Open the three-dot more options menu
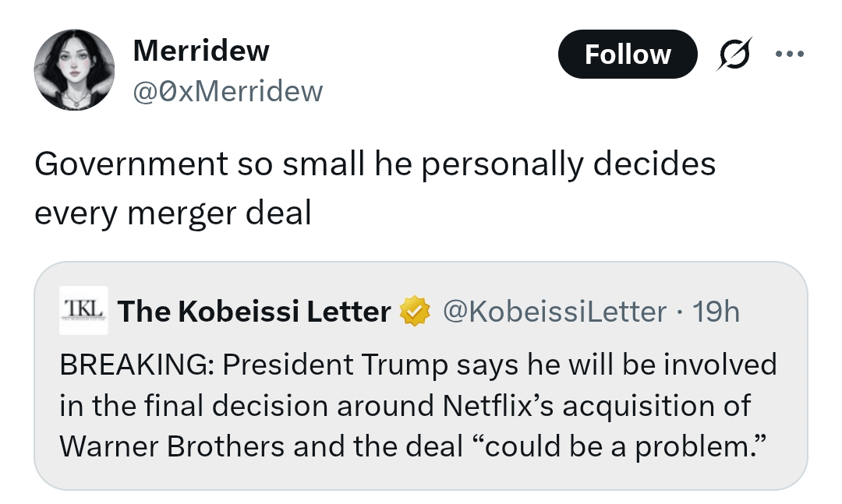 pyautogui.click(x=787, y=55)
